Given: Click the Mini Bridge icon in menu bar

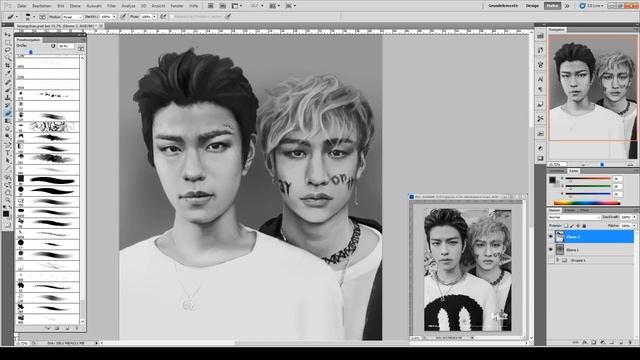Looking at the screenshot, I should (x=222, y=6).
